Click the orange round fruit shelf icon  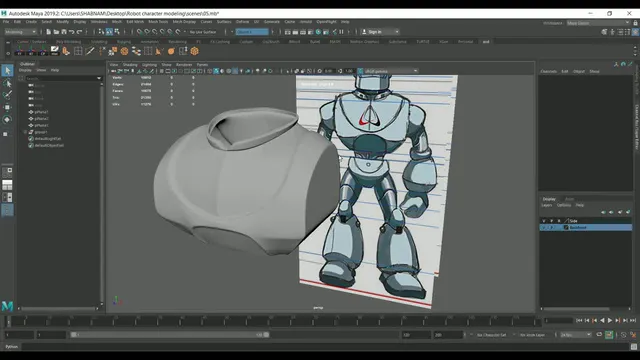(171, 51)
